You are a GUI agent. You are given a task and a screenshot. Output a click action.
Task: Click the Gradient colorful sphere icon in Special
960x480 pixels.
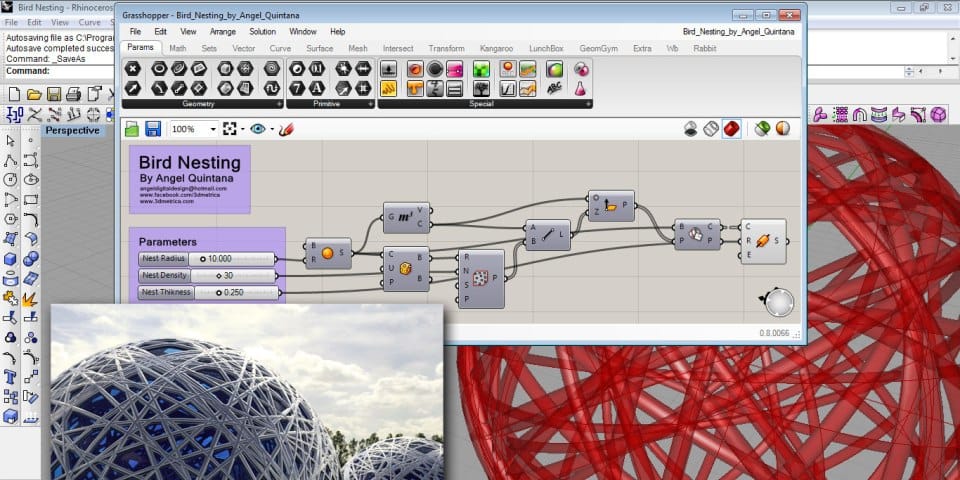(554, 69)
